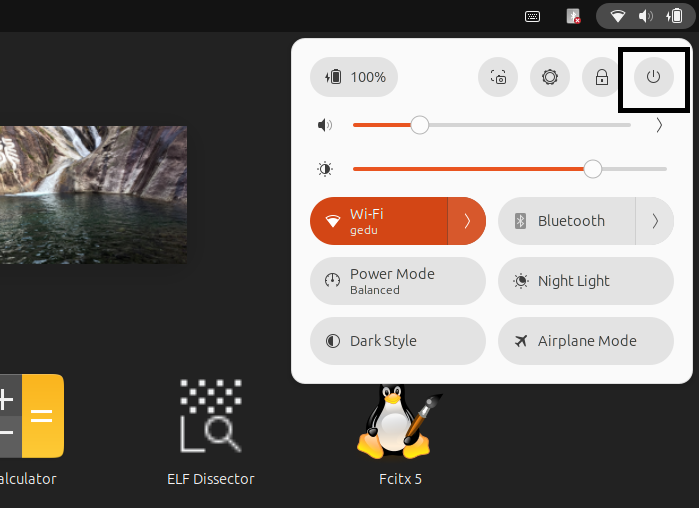Viewport: 699px width, 508px height.
Task: Enable Airplane Mode
Action: [x=586, y=341]
